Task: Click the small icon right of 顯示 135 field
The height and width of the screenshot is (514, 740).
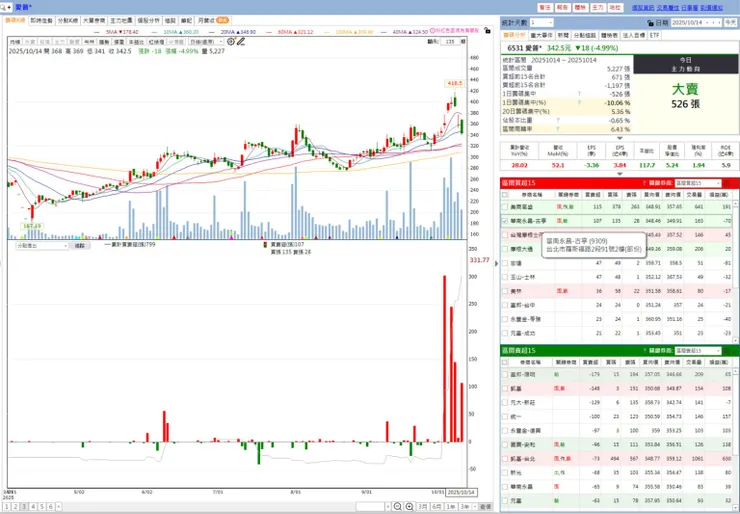Action: pos(463,42)
